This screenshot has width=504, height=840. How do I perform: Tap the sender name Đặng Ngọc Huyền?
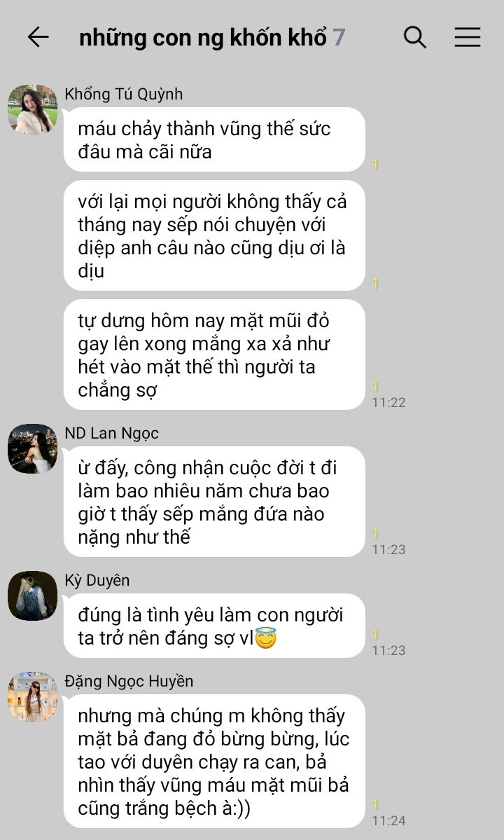129,682
